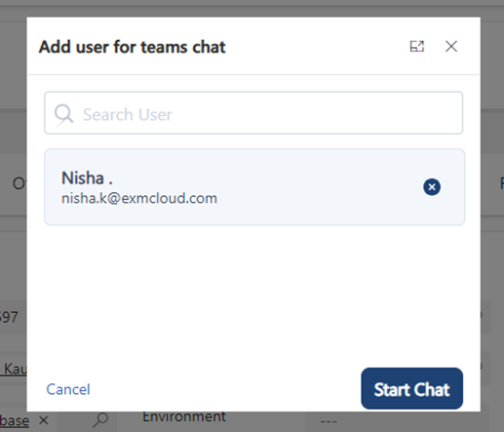This screenshot has width=504, height=432.
Task: Start Chat with selected user
Action: [x=411, y=388]
